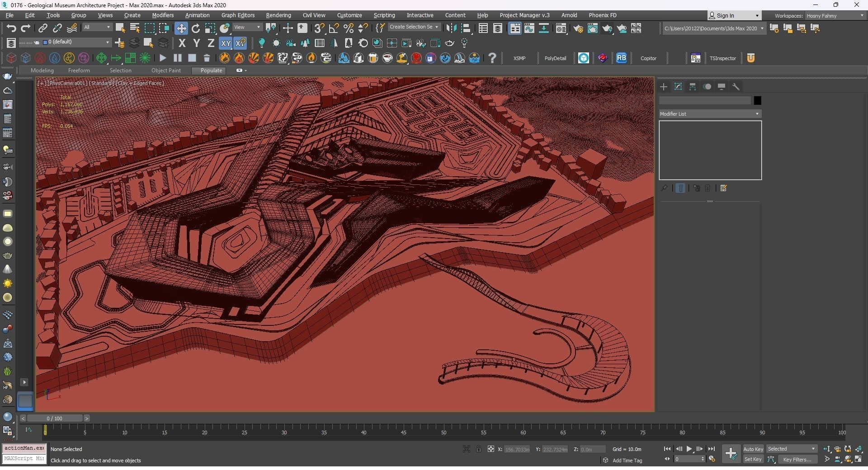Click the object name input field
868x470 pixels.
pos(705,100)
